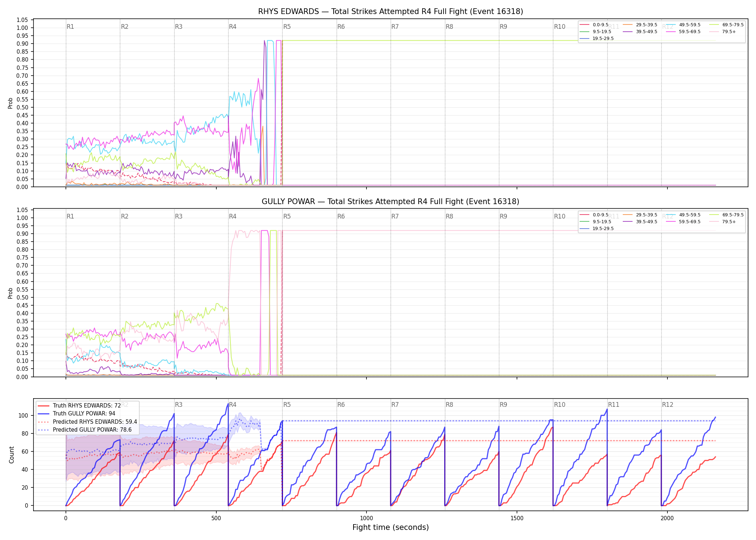Image resolution: width=756 pixels, height=540 pixels.
Task: Click the R12 label in bottom chart
Action: [667, 405]
